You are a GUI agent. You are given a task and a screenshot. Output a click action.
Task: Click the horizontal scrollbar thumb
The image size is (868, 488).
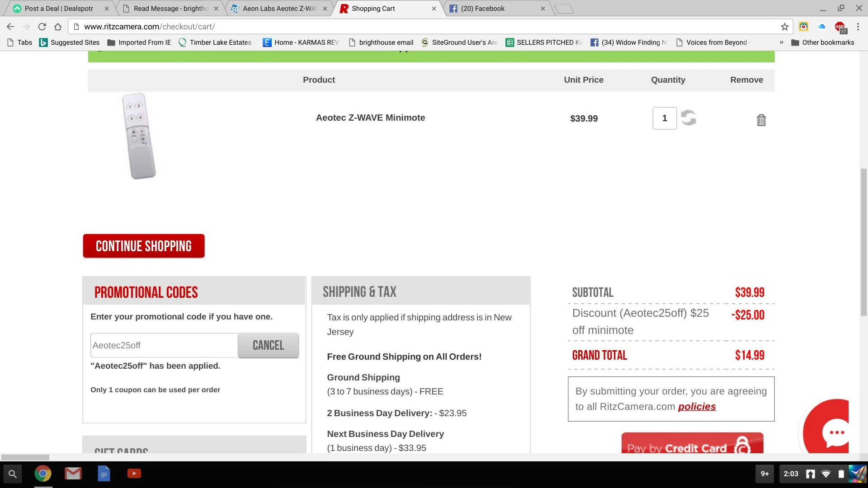coord(25,457)
